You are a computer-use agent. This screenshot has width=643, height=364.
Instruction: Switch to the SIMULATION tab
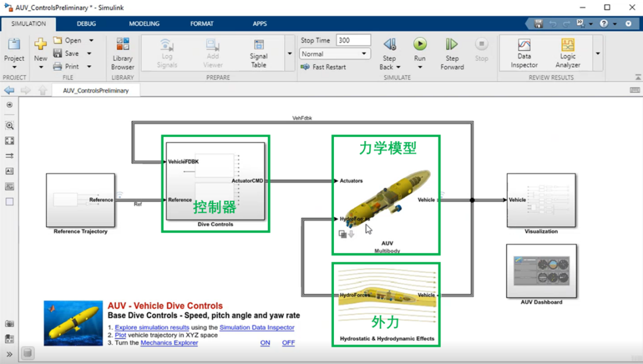[x=29, y=24]
